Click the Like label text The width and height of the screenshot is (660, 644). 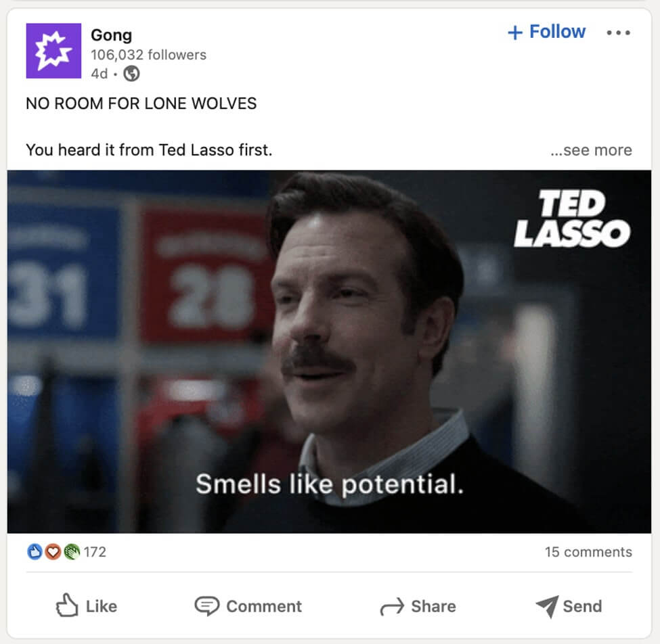(102, 606)
